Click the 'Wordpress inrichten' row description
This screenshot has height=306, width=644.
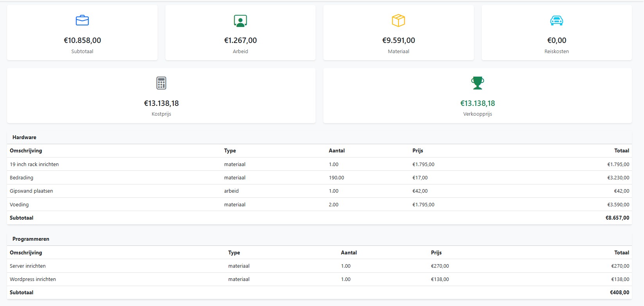tap(33, 279)
